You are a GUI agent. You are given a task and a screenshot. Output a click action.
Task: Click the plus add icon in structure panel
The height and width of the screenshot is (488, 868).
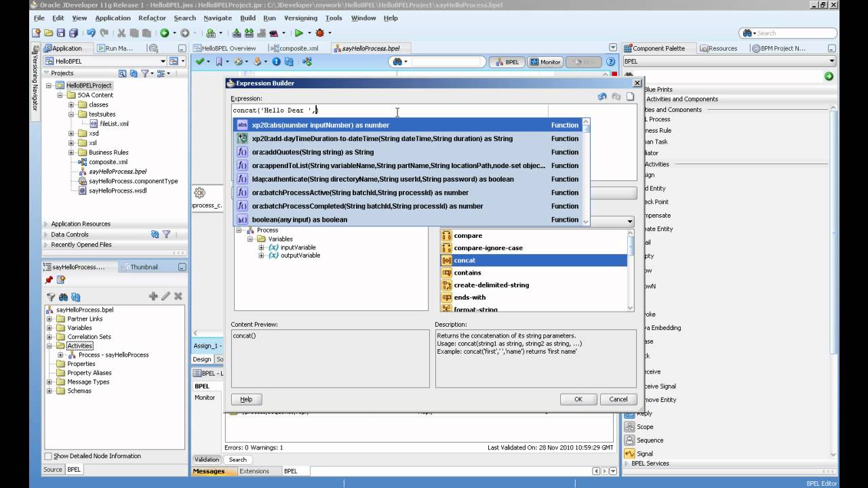[153, 296]
